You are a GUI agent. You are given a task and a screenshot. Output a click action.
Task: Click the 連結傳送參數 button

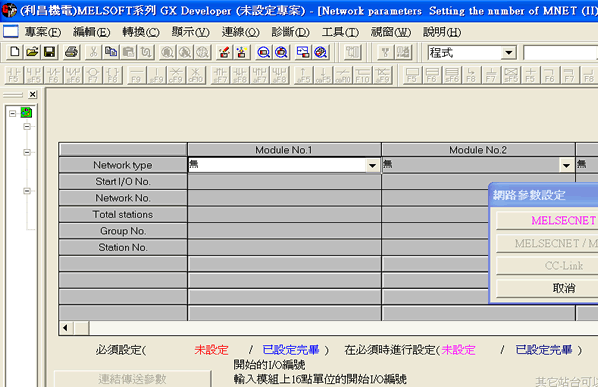(132, 379)
